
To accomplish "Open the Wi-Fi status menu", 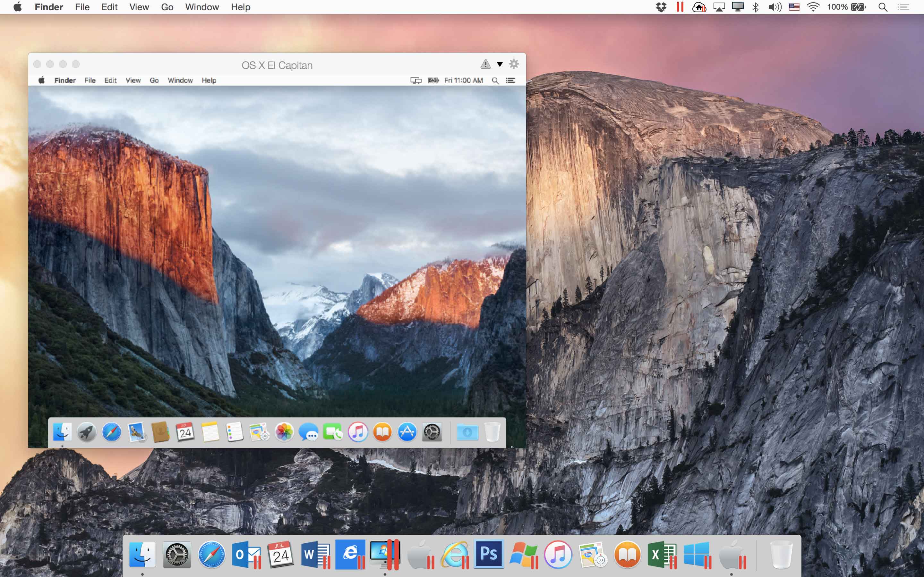I will pos(813,7).
